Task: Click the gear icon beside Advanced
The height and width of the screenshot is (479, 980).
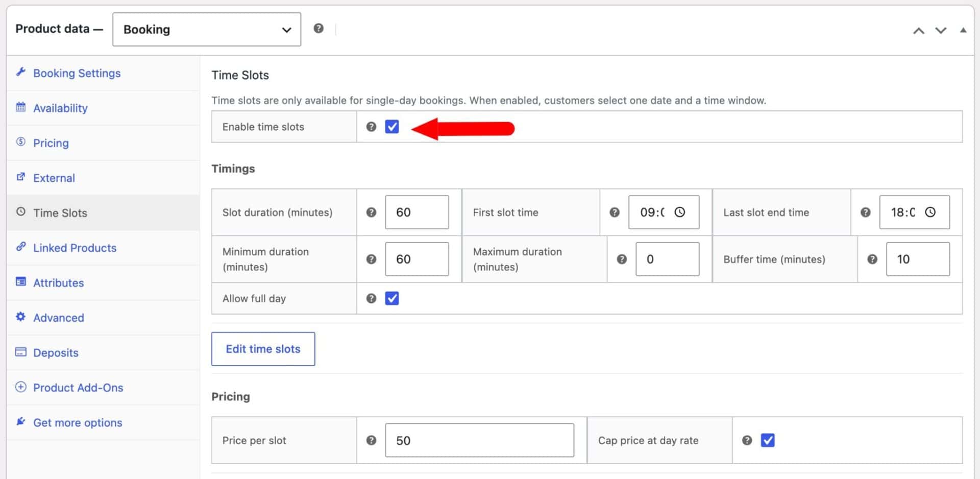Action: 21,317
